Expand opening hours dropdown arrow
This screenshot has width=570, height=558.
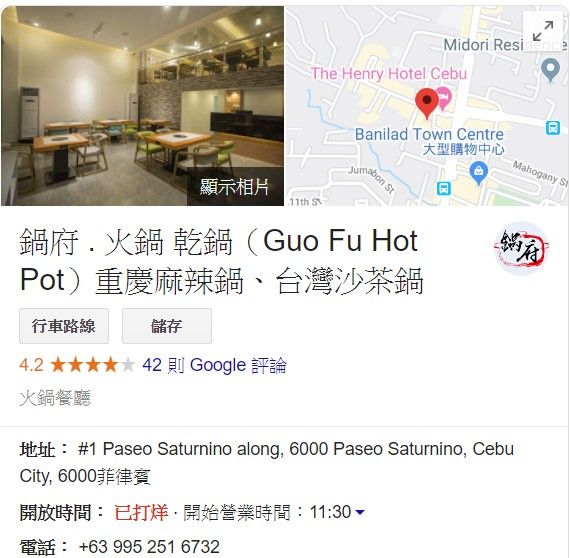[x=360, y=512]
